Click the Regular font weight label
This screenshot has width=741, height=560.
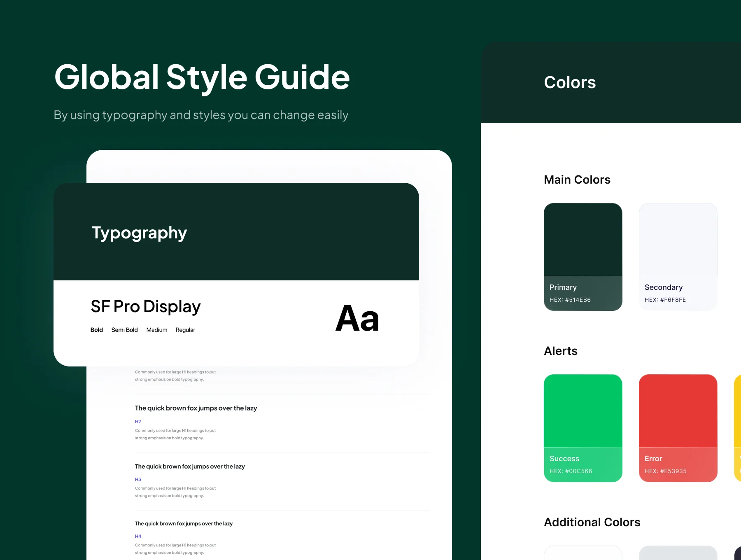185,330
